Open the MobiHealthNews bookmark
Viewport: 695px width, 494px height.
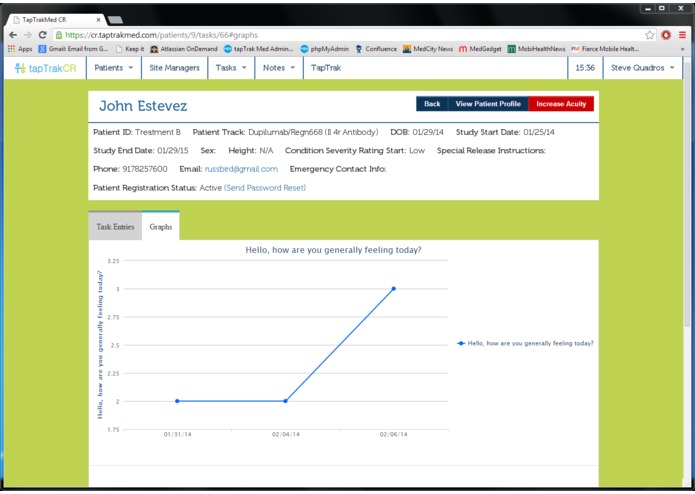[x=537, y=49]
